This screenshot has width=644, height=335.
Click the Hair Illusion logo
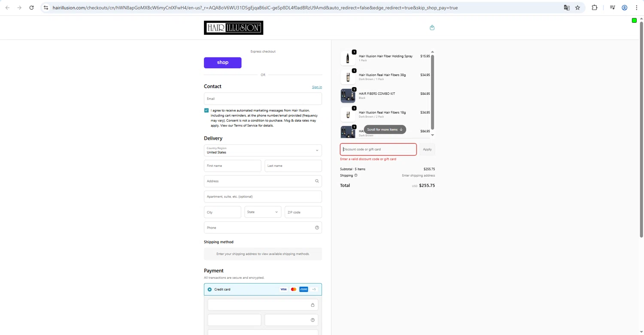click(234, 28)
